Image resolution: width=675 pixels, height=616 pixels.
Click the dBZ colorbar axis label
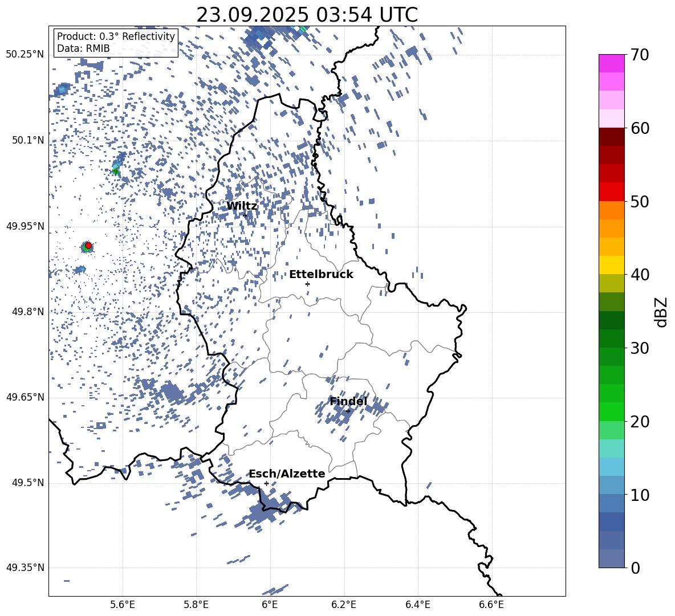click(662, 312)
